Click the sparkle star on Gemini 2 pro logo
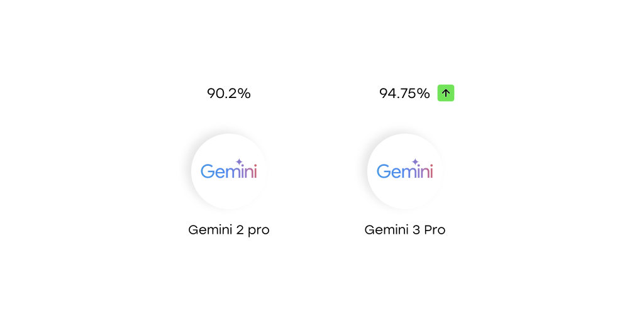 click(x=239, y=162)
